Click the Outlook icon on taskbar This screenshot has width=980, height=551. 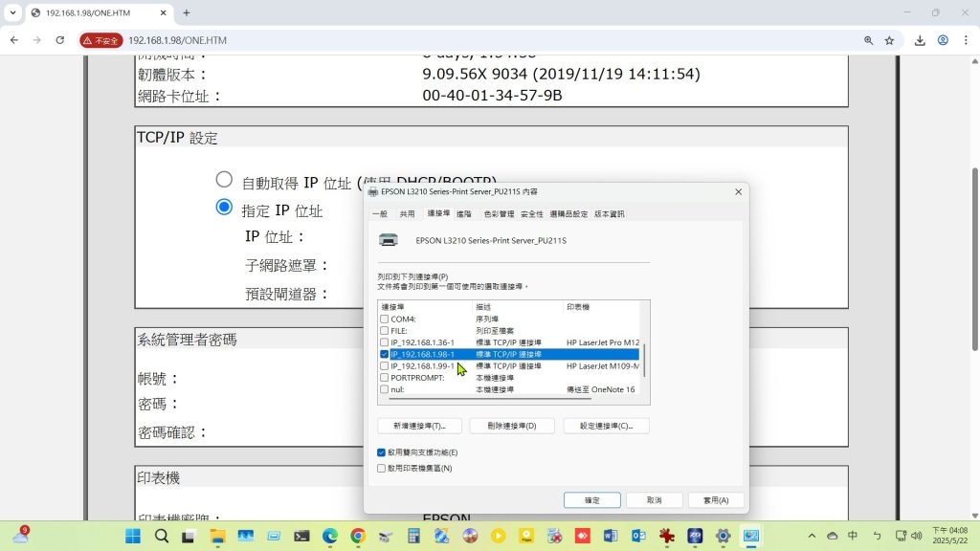coord(638,536)
